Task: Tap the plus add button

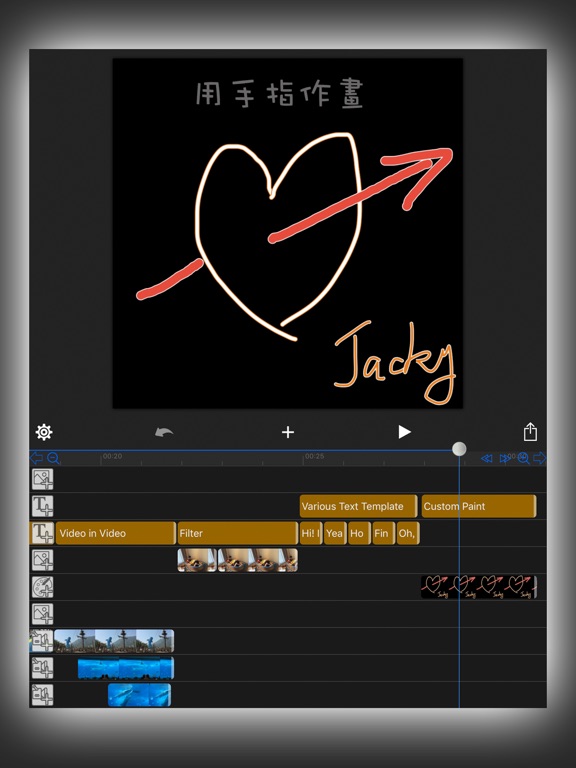Action: (288, 432)
